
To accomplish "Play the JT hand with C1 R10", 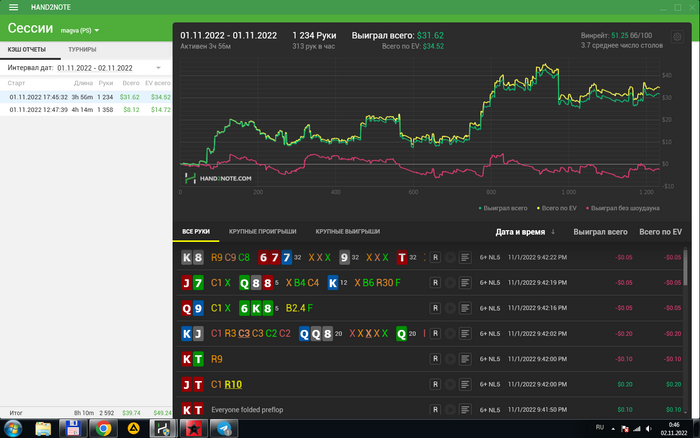I will pos(450,384).
